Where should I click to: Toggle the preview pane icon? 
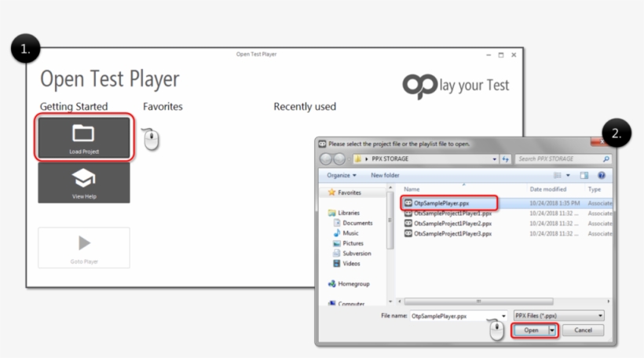tap(584, 175)
